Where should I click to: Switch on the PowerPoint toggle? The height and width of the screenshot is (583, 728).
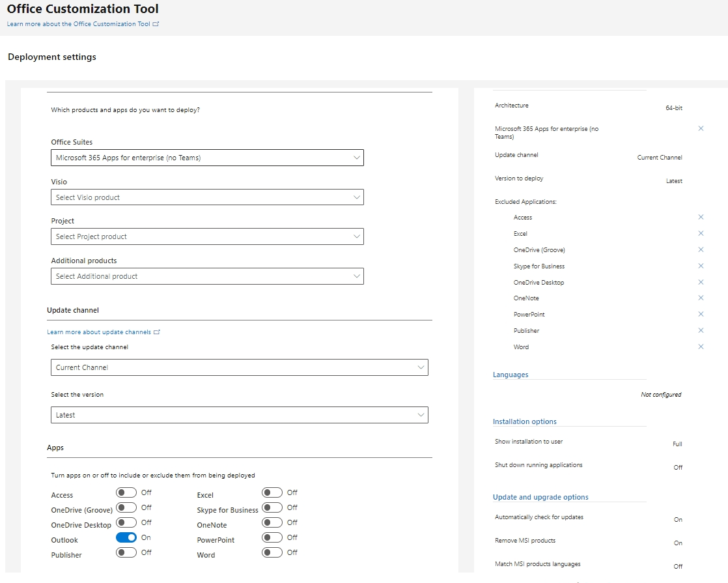(x=272, y=537)
